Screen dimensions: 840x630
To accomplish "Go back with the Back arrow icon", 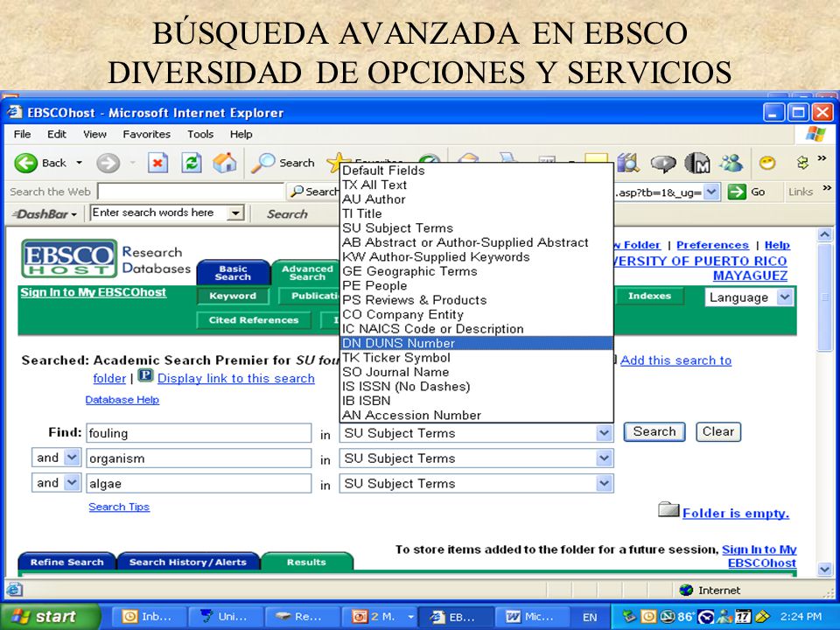I will pos(25,163).
